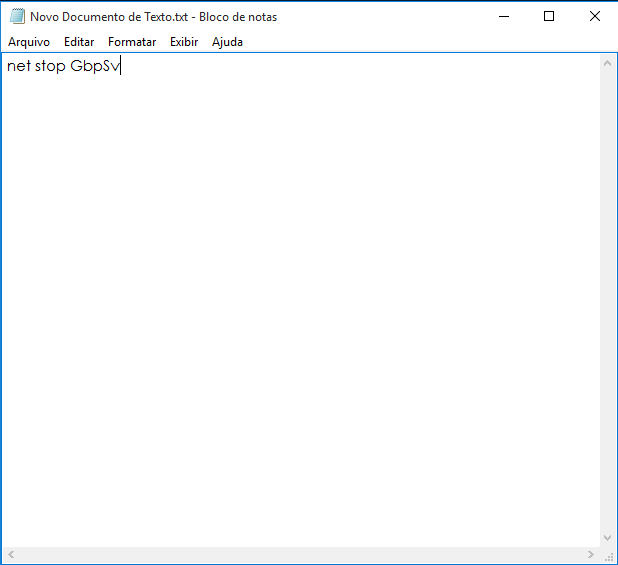The width and height of the screenshot is (618, 565).
Task: Place cursor in the word "GbpSv"
Action: click(x=95, y=67)
